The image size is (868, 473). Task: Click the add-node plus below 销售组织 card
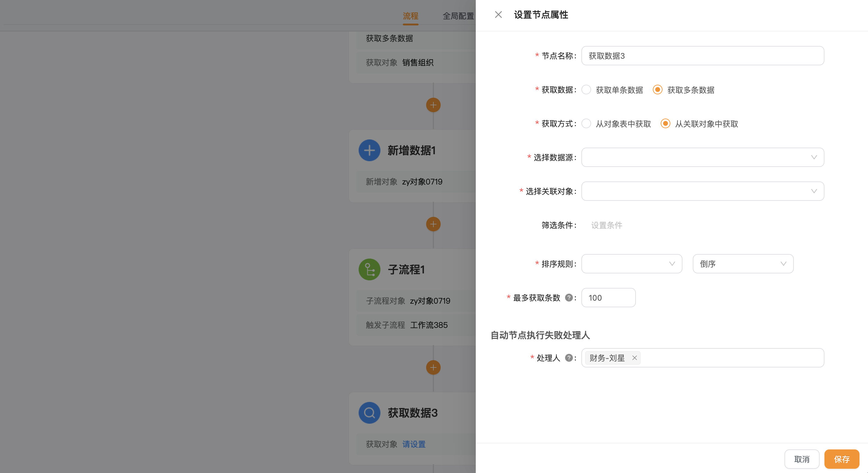[x=433, y=105]
